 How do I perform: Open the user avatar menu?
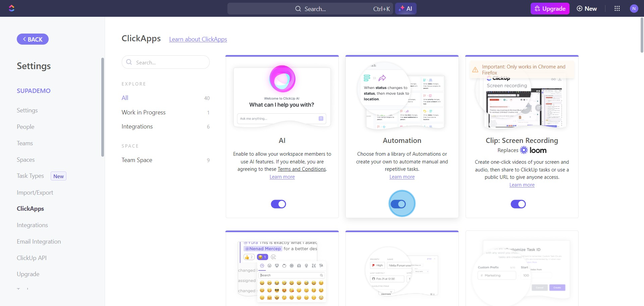click(x=634, y=9)
